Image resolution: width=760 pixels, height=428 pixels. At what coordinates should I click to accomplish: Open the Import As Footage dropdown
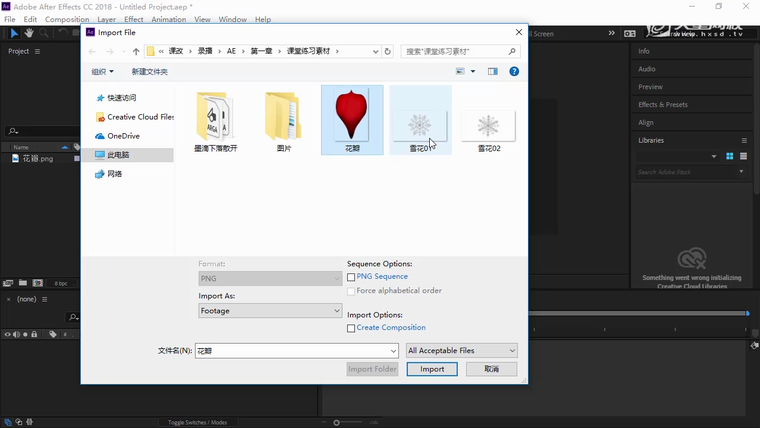270,311
